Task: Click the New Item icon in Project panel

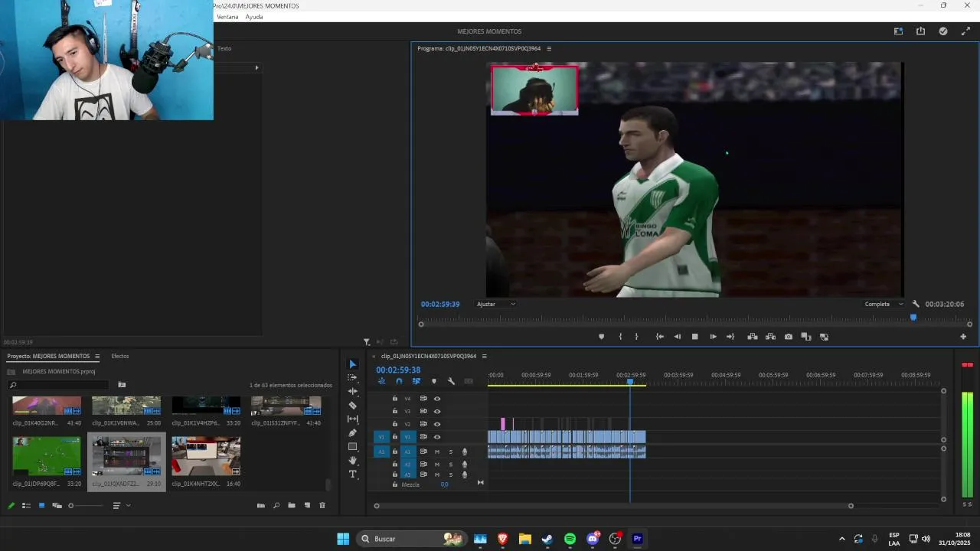Action: click(x=307, y=506)
